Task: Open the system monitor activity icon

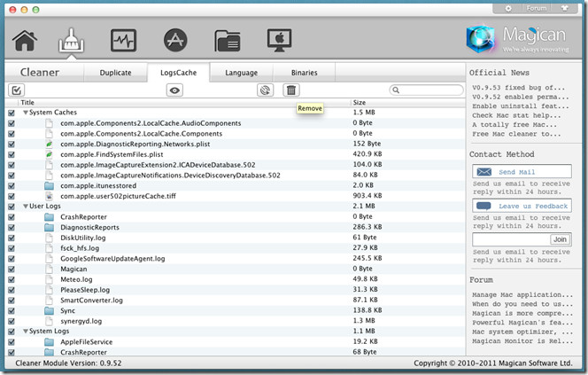Action: 123,40
